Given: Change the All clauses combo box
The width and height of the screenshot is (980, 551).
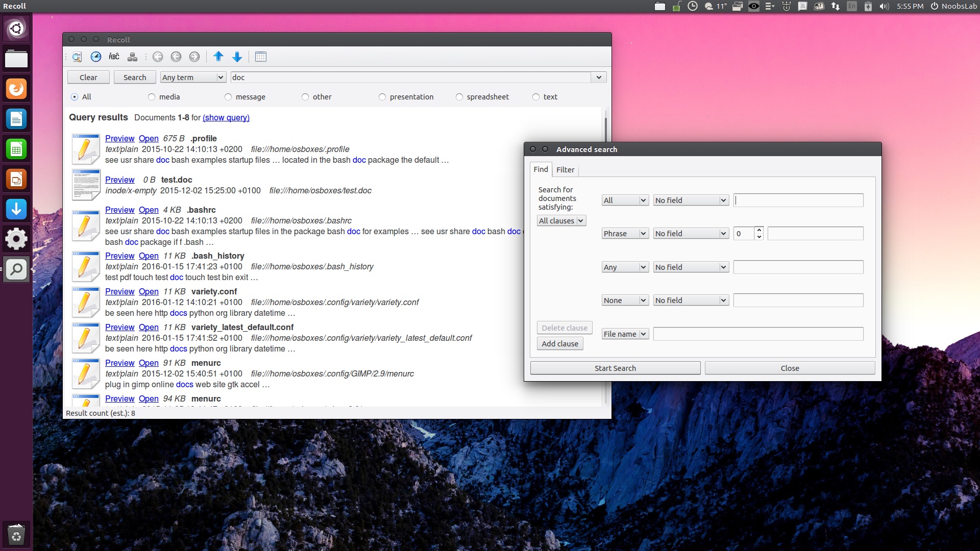Looking at the screenshot, I should tap(561, 220).
